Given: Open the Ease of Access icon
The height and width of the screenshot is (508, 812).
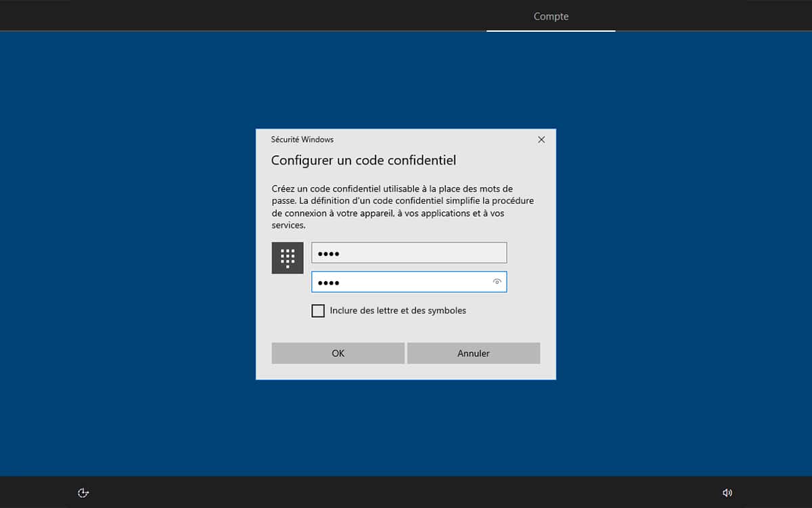Looking at the screenshot, I should pyautogui.click(x=83, y=492).
